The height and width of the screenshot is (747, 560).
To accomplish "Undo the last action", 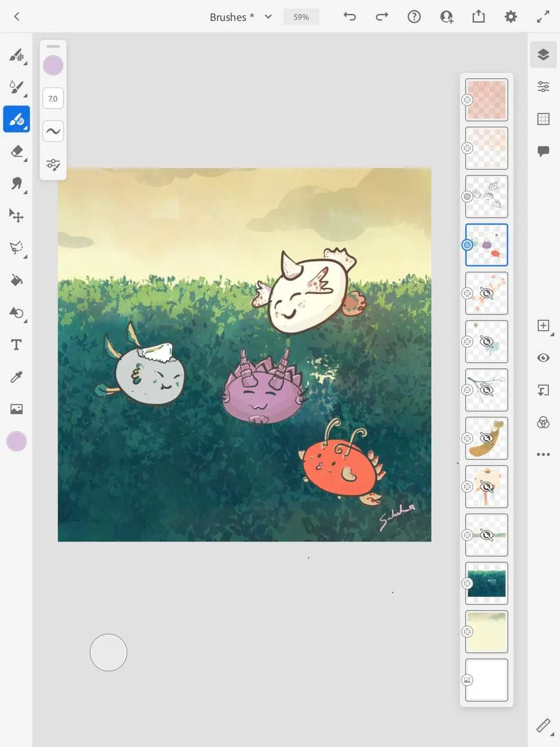I will point(349,16).
